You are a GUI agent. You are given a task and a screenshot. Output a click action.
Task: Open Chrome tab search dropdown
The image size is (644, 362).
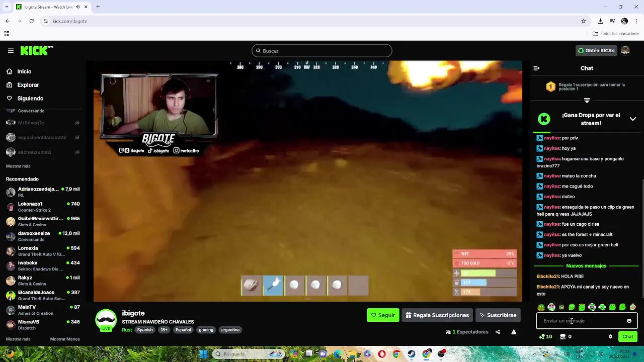click(x=7, y=7)
